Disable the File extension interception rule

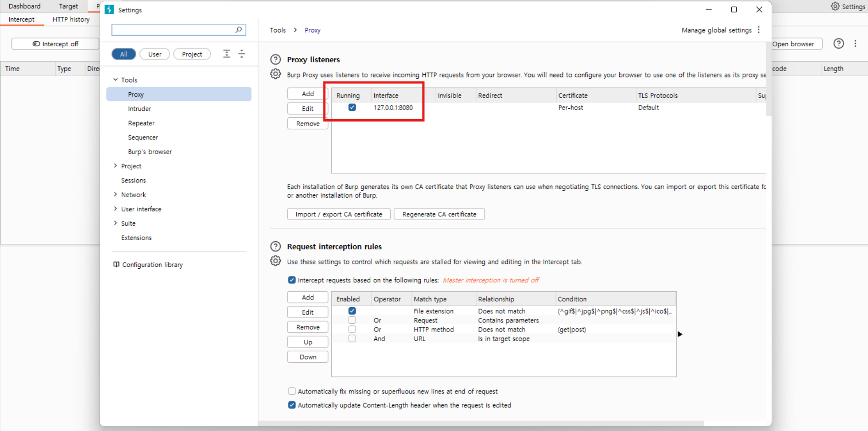(352, 311)
